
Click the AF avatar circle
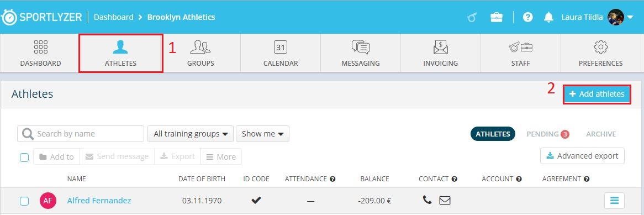click(48, 201)
